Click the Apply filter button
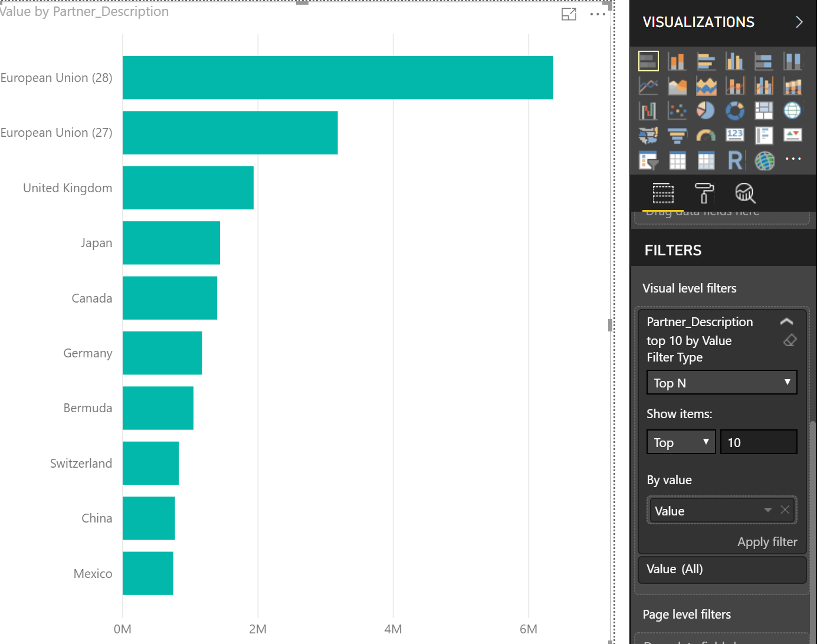This screenshot has height=644, width=817. [767, 541]
